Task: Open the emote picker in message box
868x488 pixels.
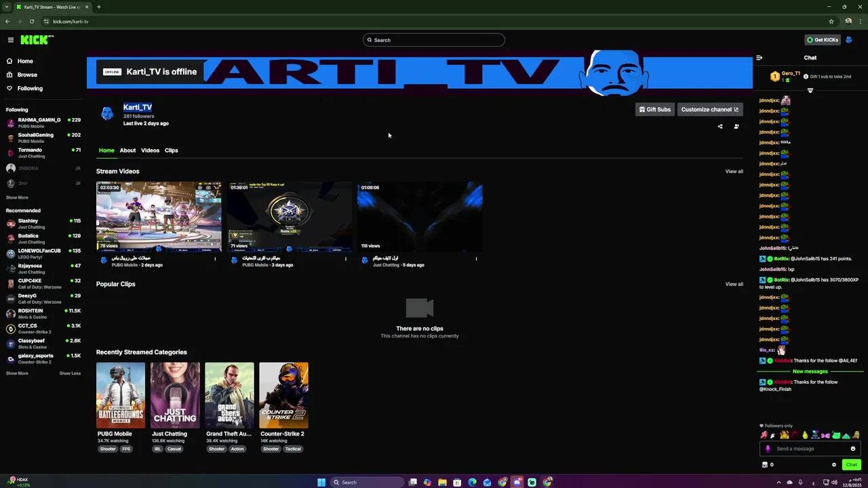Action: (x=853, y=449)
